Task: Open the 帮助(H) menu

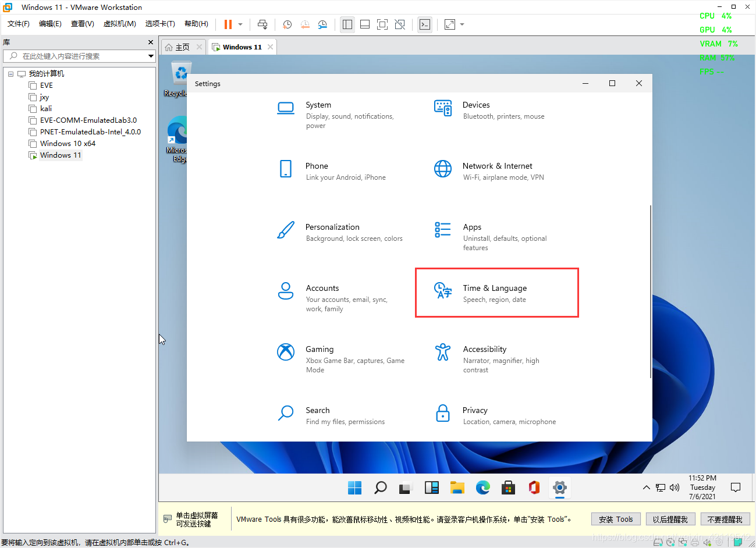Action: (x=196, y=24)
